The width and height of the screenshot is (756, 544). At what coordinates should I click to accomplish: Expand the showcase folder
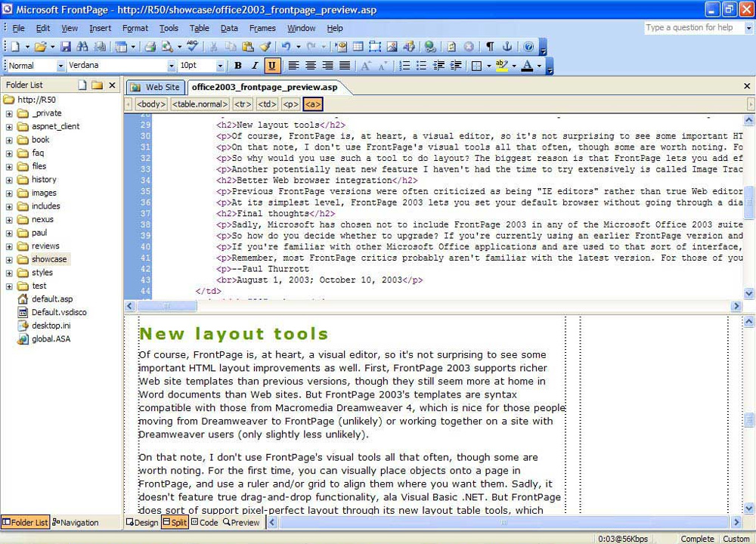tap(9, 260)
